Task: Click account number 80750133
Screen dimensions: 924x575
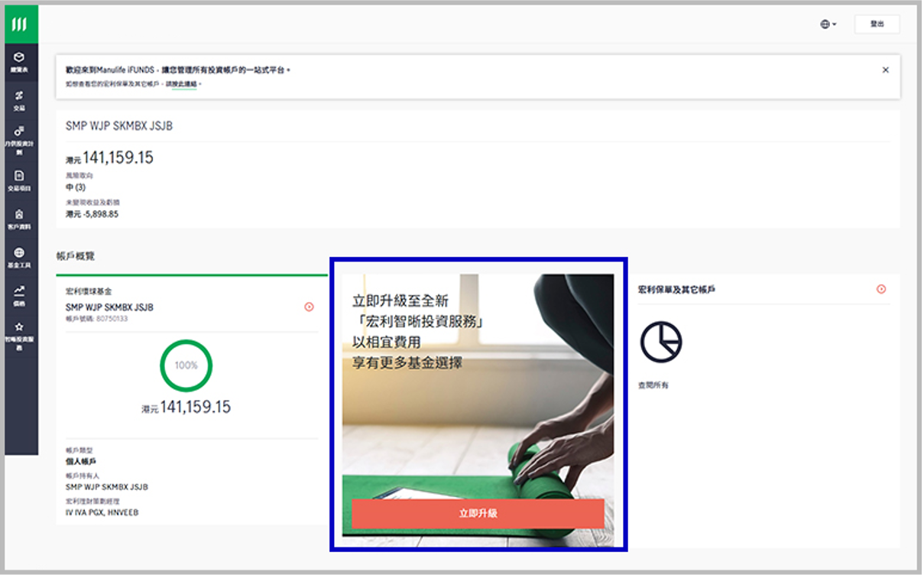Action: point(112,318)
